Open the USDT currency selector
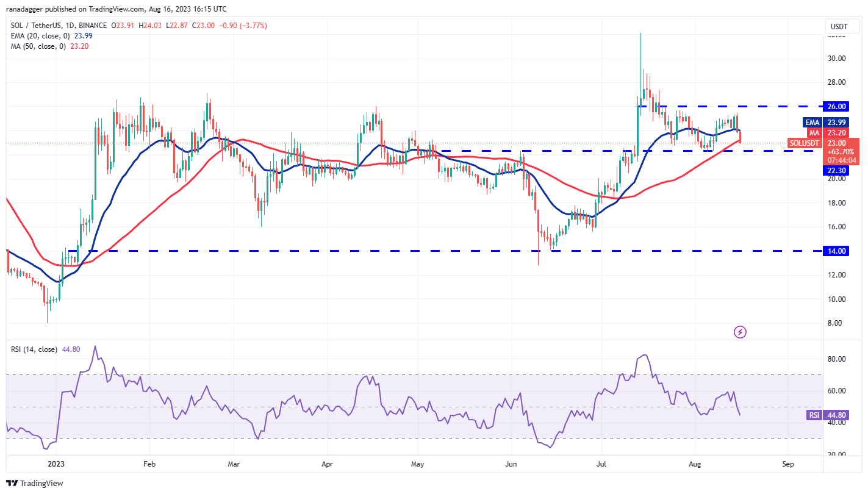This screenshot has height=494, width=868. pos(840,26)
